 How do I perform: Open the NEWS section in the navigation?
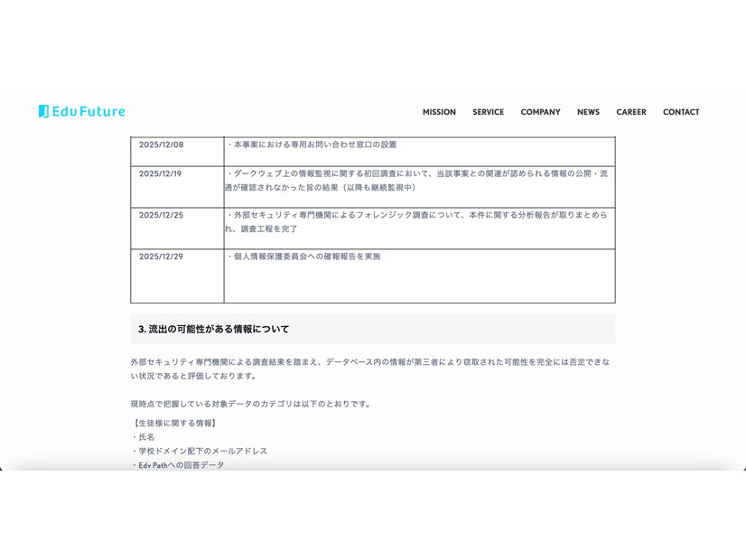coord(588,112)
